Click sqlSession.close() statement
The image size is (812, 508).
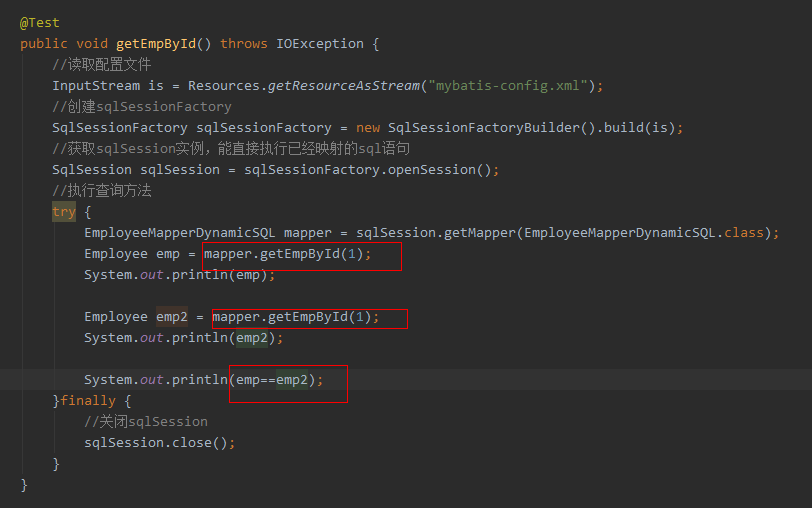160,443
